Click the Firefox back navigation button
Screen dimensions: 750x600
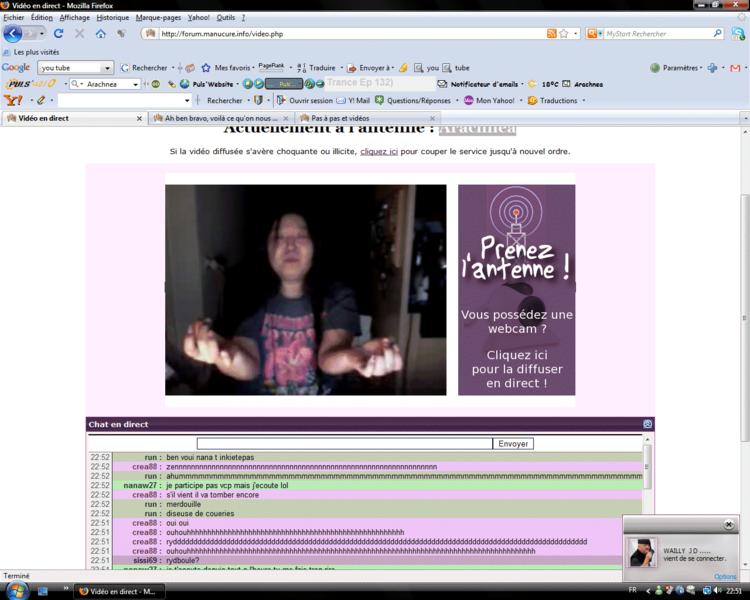point(13,33)
